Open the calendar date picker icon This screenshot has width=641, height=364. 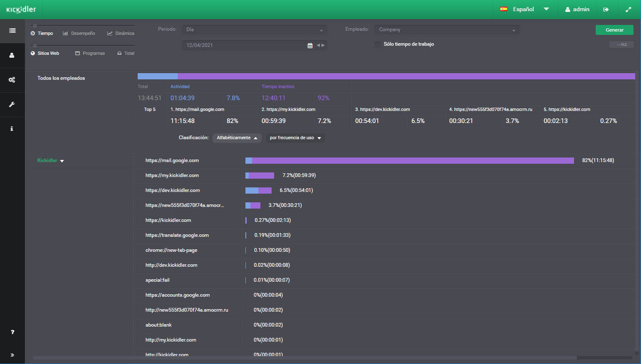coord(310,45)
